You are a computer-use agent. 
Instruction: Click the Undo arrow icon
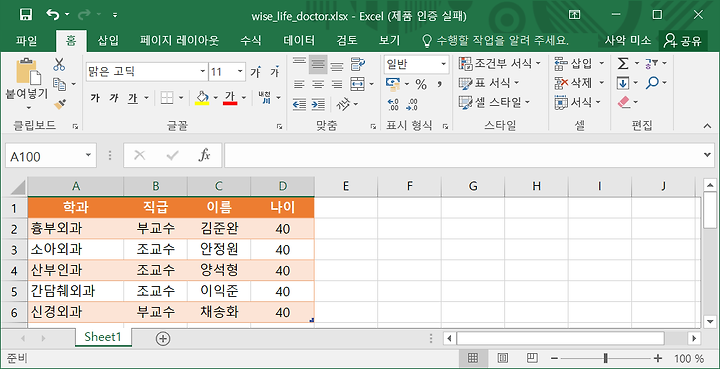[x=53, y=14]
